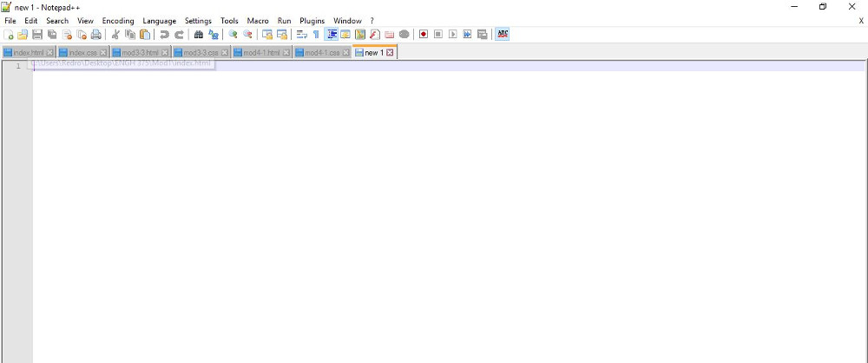Open the Macro menu
The height and width of the screenshot is (363, 868).
[258, 21]
